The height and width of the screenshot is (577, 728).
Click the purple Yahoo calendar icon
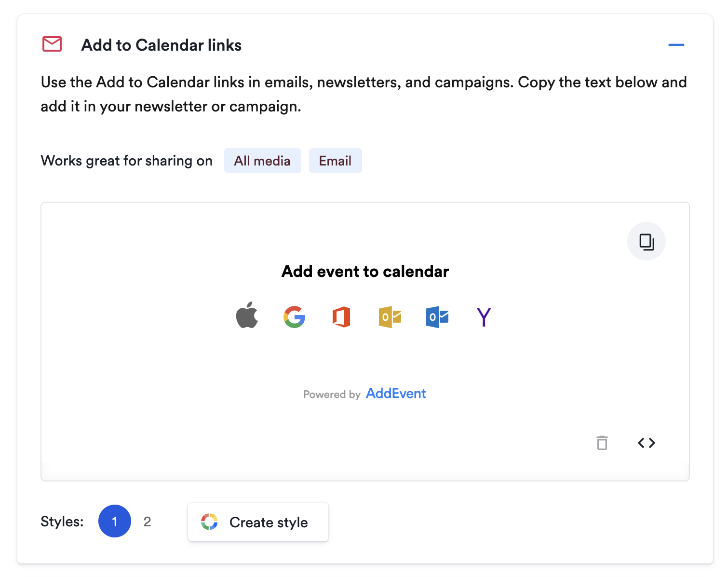[484, 317]
